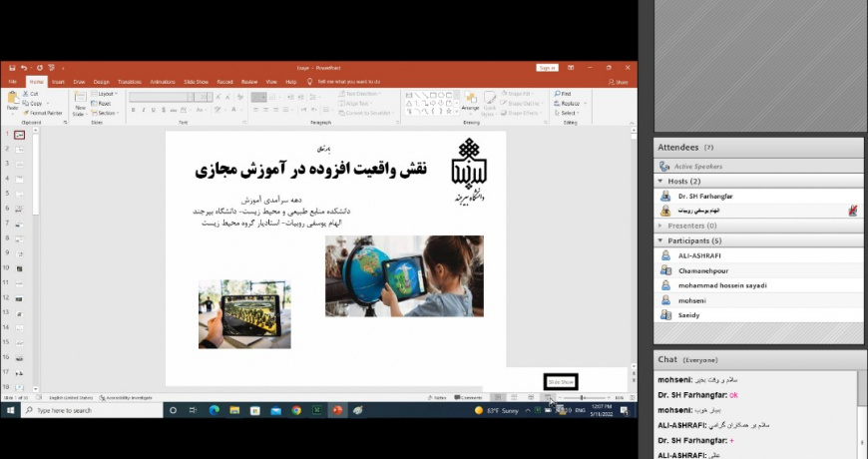
Task: Open the File menu tab
Action: (12, 82)
